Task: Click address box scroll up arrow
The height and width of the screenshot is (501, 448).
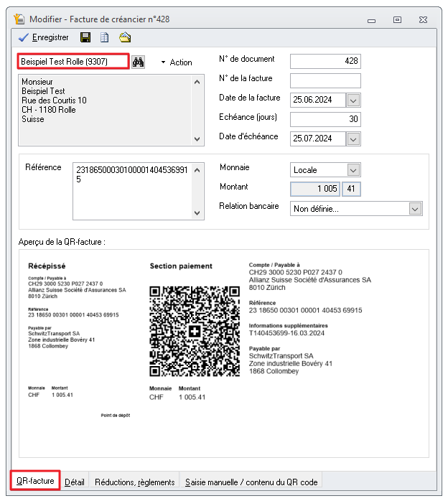Action: 197,82
